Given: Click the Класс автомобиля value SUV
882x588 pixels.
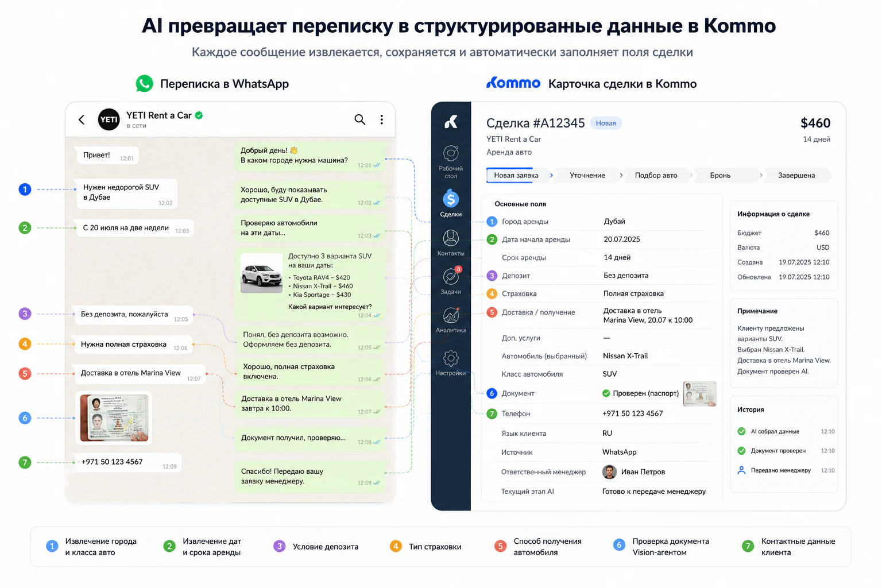Looking at the screenshot, I should [610, 374].
